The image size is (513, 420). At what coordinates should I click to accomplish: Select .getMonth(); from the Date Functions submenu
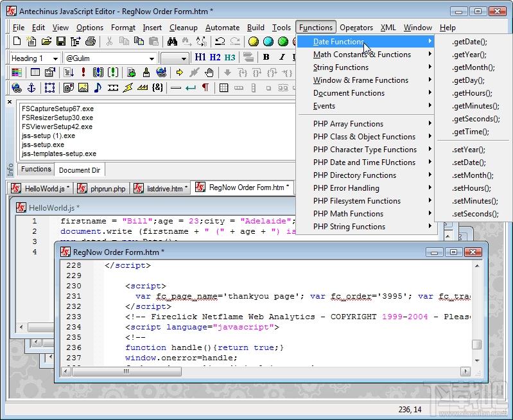point(473,67)
